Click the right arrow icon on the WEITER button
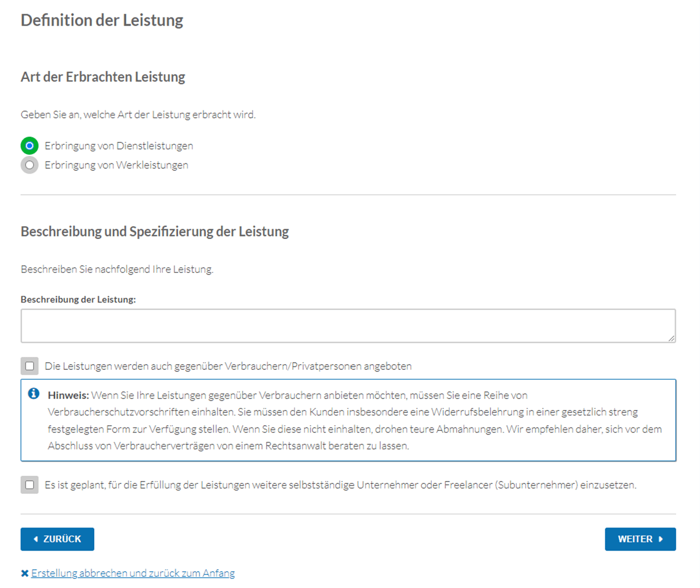This screenshot has height=588, width=700. point(661,539)
